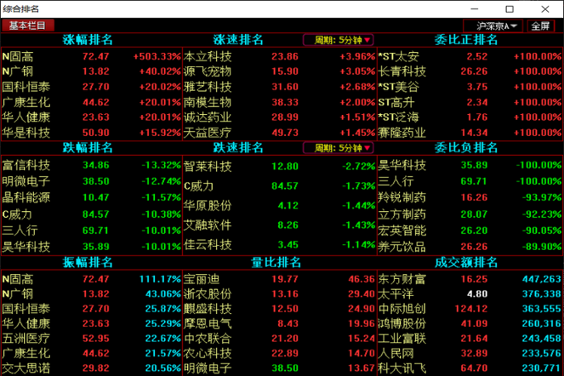Open the 沪深京A market dropdown

(x=493, y=26)
